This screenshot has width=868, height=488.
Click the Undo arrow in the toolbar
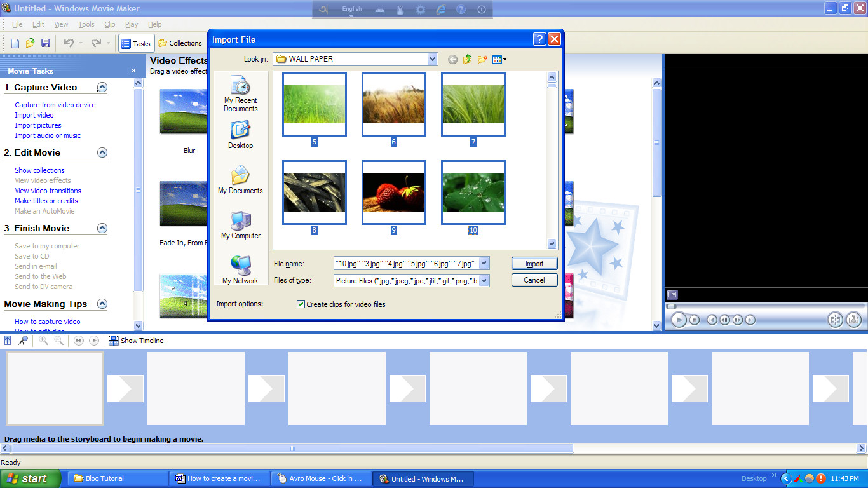69,43
